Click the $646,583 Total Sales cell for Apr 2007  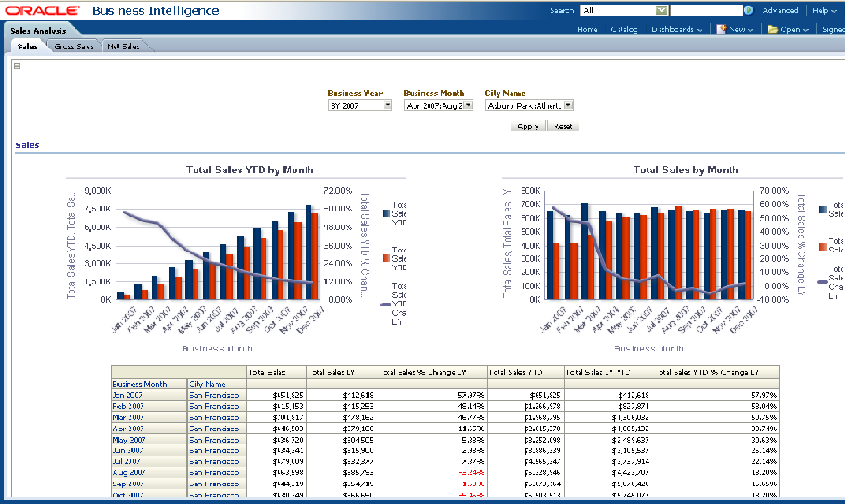point(277,429)
